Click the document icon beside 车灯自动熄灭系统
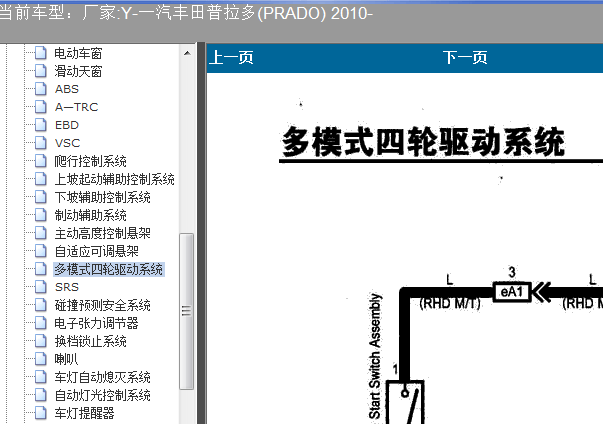The height and width of the screenshot is (424, 603). [x=41, y=377]
